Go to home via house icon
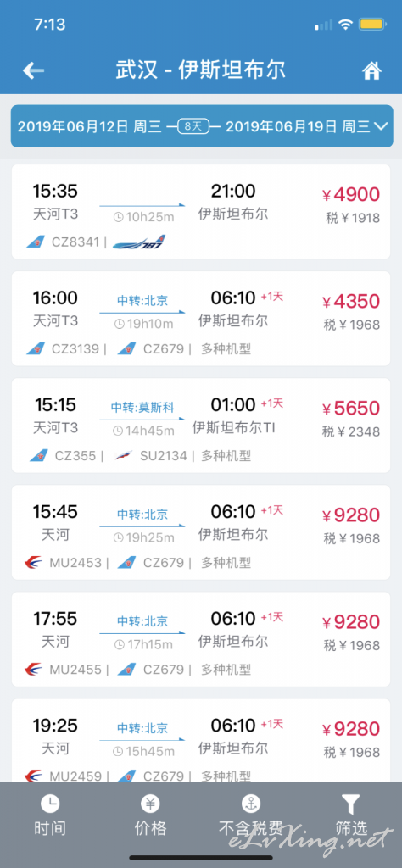 (x=371, y=70)
